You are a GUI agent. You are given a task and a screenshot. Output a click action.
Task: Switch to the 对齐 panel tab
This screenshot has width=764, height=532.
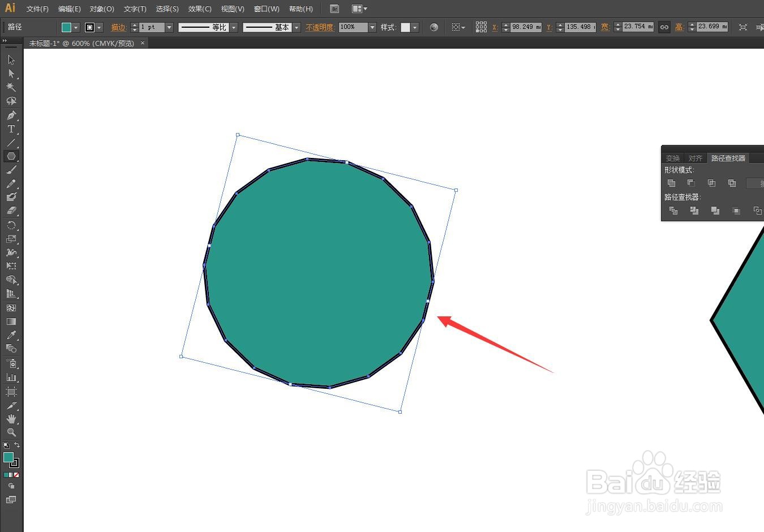pyautogui.click(x=696, y=158)
